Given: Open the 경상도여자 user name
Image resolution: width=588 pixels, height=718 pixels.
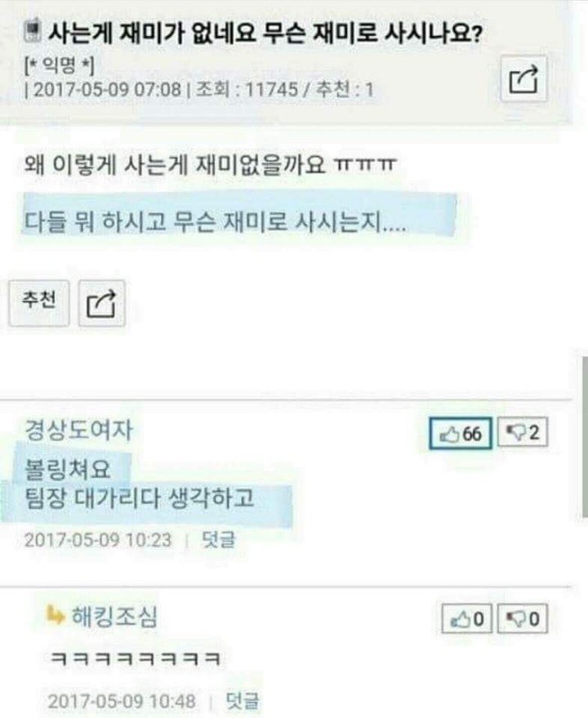Looking at the screenshot, I should tap(78, 430).
